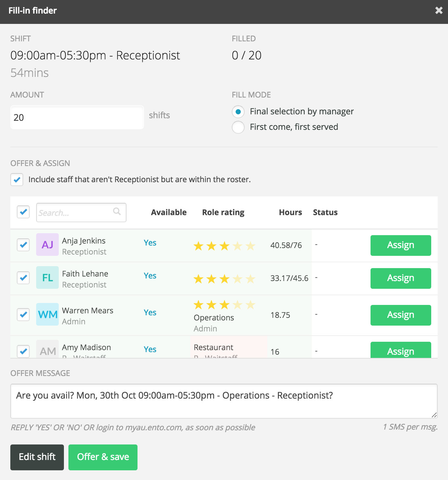The width and height of the screenshot is (448, 480).
Task: Click Offer & save button
Action: coord(103,457)
